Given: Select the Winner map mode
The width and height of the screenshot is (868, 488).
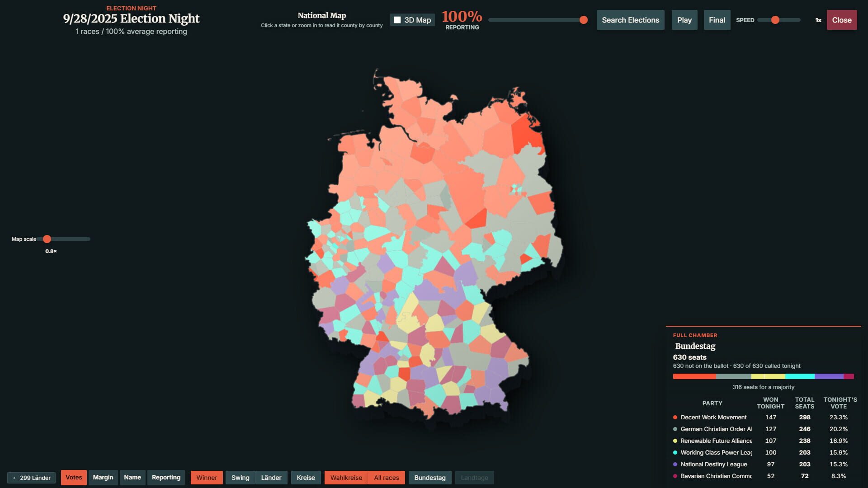Looking at the screenshot, I should (207, 478).
